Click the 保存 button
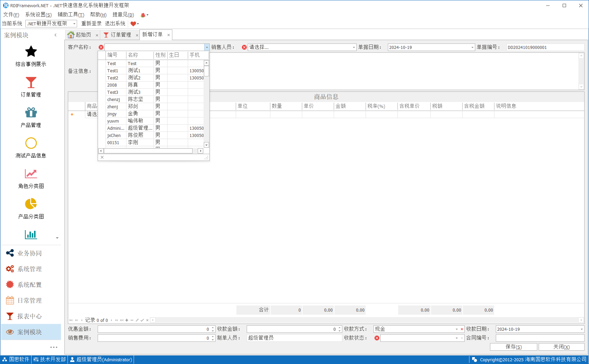The image size is (589, 364). click(x=513, y=347)
